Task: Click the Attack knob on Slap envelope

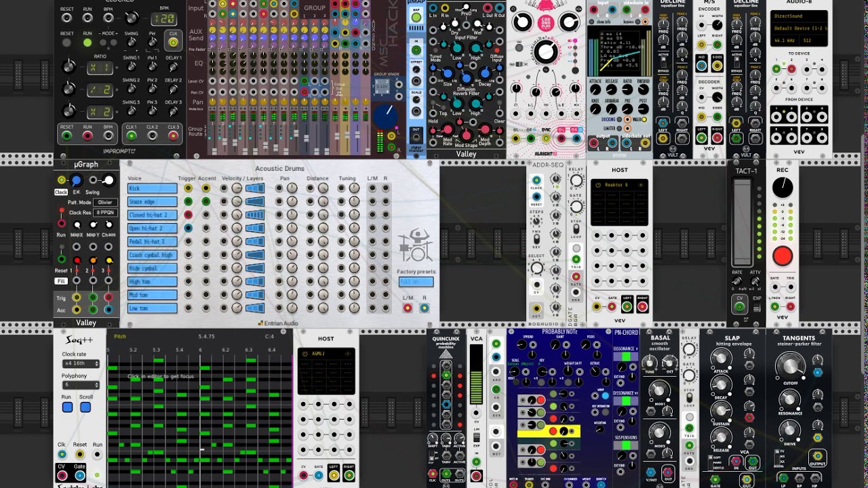Action: pyautogui.click(x=720, y=357)
